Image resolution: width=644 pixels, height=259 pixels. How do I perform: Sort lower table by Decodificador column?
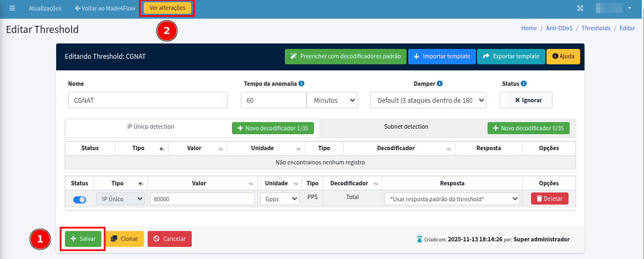(376, 183)
